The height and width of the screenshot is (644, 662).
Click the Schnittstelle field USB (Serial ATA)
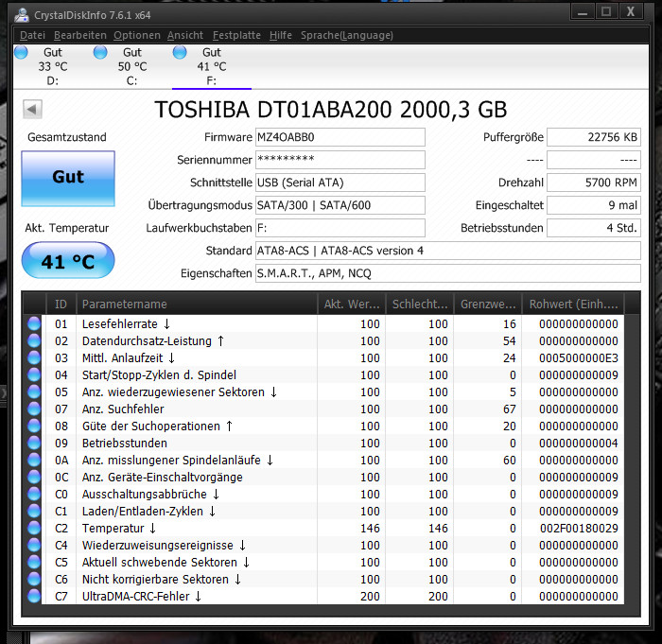340,183
